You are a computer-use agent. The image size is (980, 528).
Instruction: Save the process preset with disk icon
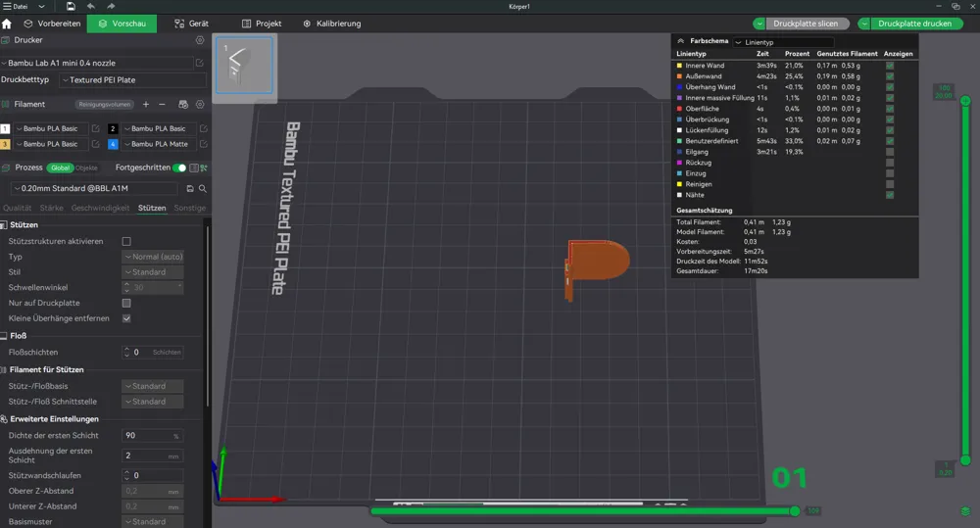point(190,189)
